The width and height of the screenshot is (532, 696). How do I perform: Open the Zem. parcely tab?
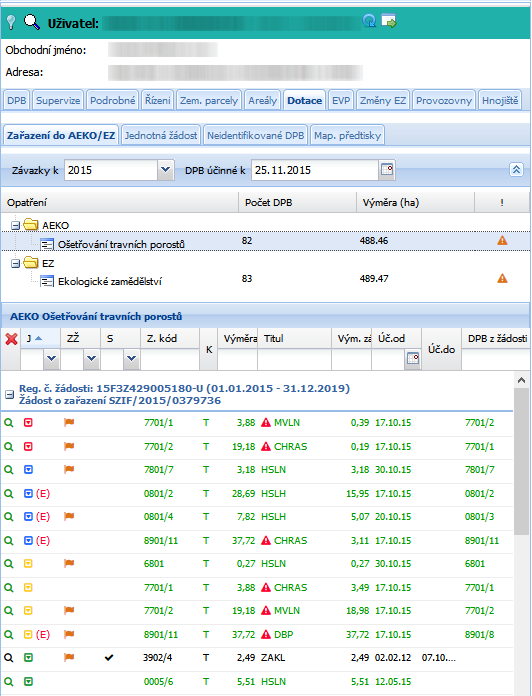click(209, 100)
